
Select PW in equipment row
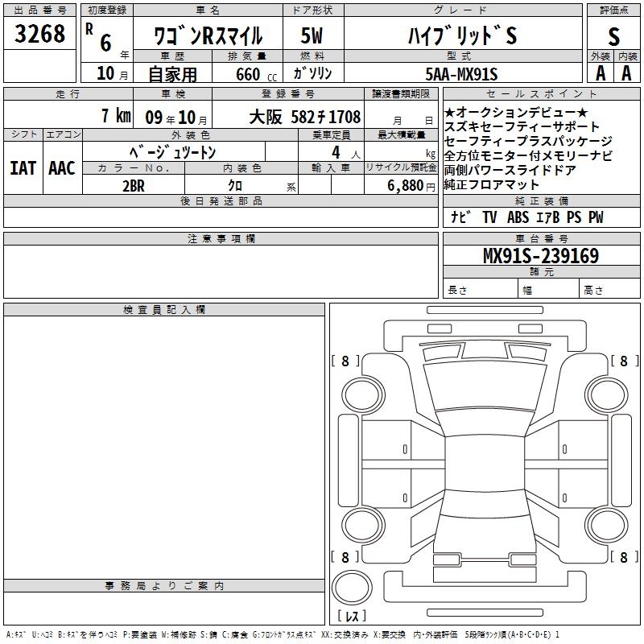[x=596, y=217]
